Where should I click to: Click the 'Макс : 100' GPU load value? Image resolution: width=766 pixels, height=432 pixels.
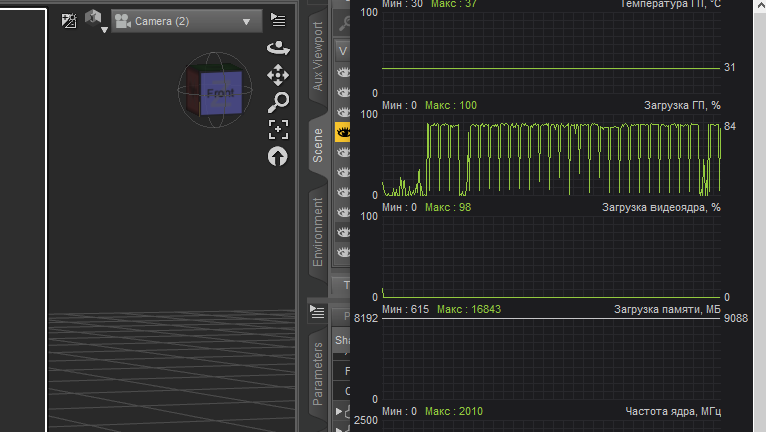(x=451, y=105)
